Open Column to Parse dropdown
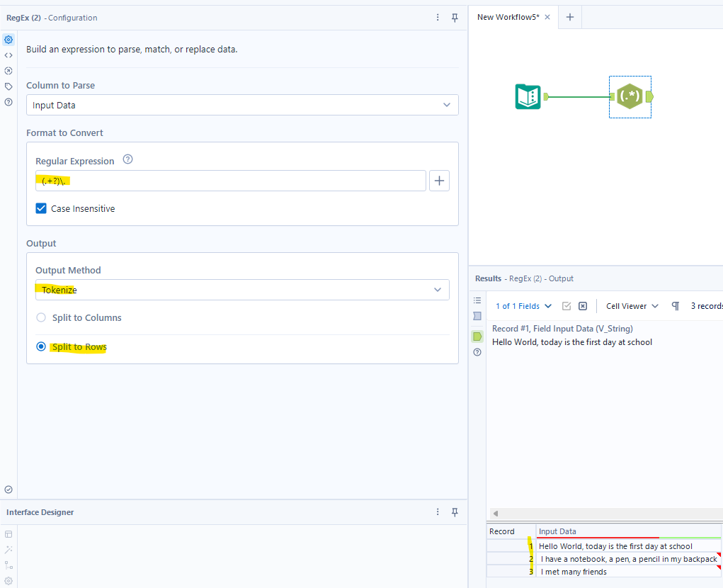Viewport: 723px width, 588px height. coord(242,105)
